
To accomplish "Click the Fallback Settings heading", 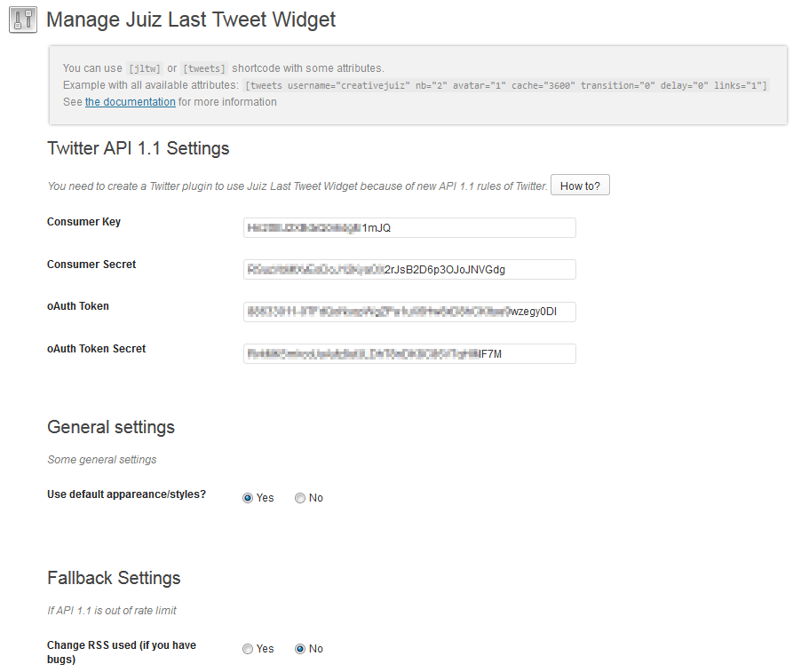I will tap(114, 578).
